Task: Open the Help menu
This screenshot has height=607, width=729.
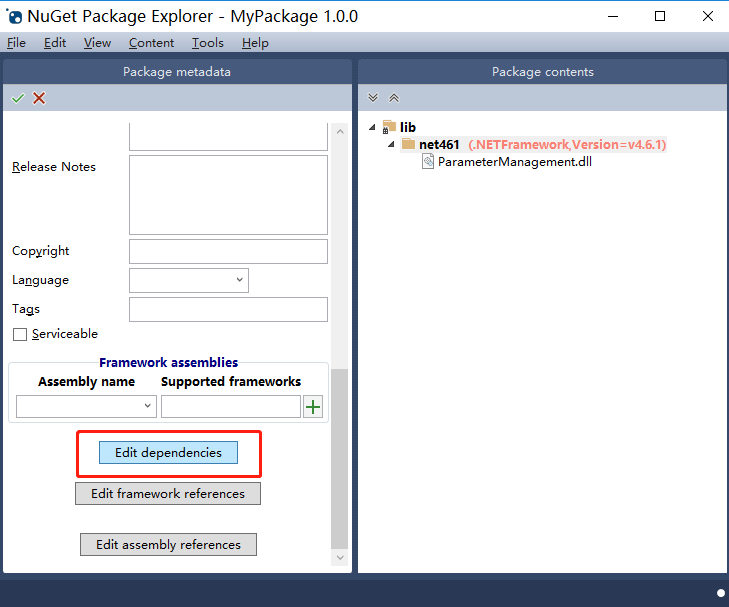Action: coord(255,43)
